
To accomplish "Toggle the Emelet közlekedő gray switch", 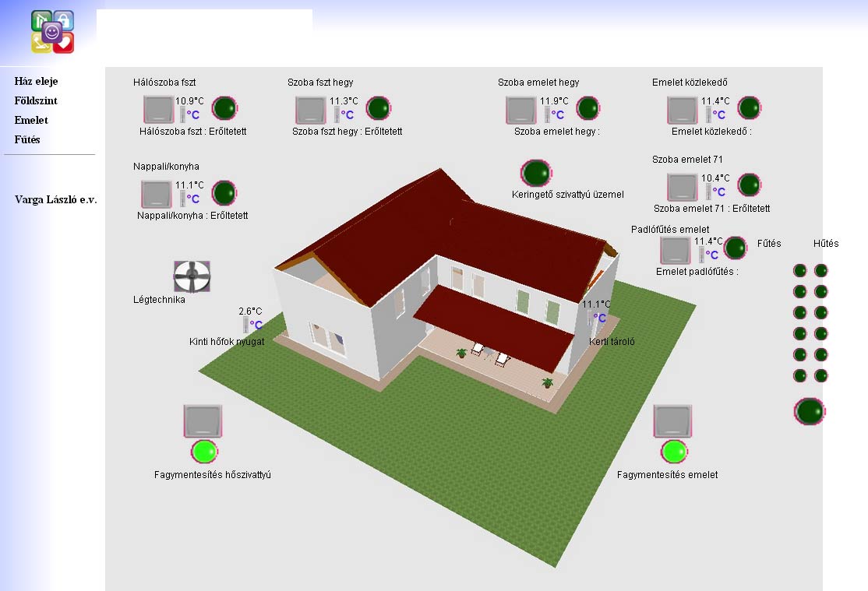I will tap(683, 110).
